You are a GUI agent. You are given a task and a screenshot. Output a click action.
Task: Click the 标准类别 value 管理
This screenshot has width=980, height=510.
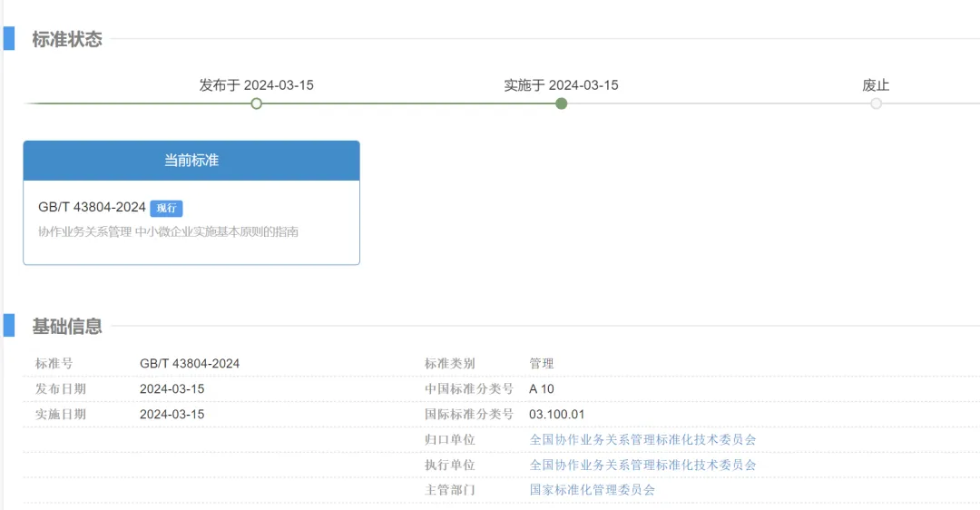pyautogui.click(x=542, y=363)
